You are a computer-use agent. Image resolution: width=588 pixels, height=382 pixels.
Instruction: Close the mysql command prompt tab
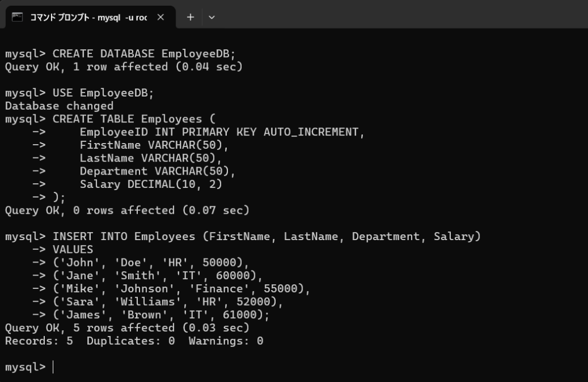pyautogui.click(x=161, y=17)
